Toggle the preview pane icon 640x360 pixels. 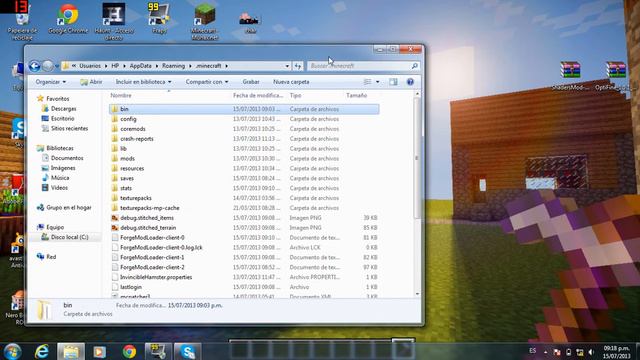tap(393, 82)
